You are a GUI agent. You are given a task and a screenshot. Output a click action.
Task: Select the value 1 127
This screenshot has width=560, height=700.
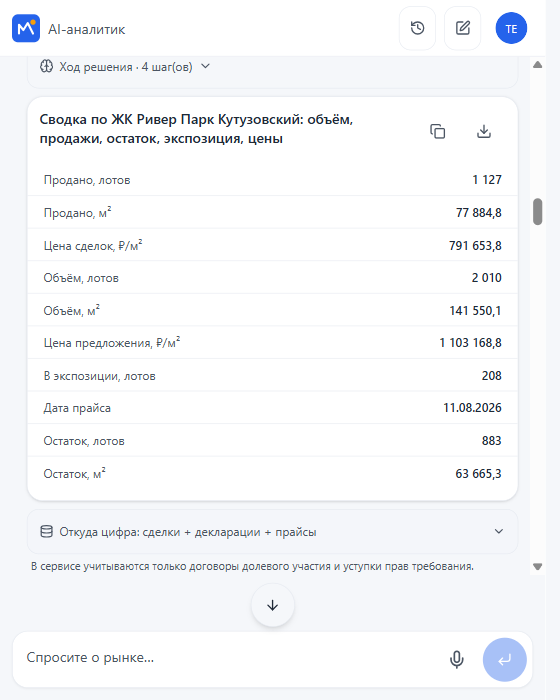[x=487, y=179]
